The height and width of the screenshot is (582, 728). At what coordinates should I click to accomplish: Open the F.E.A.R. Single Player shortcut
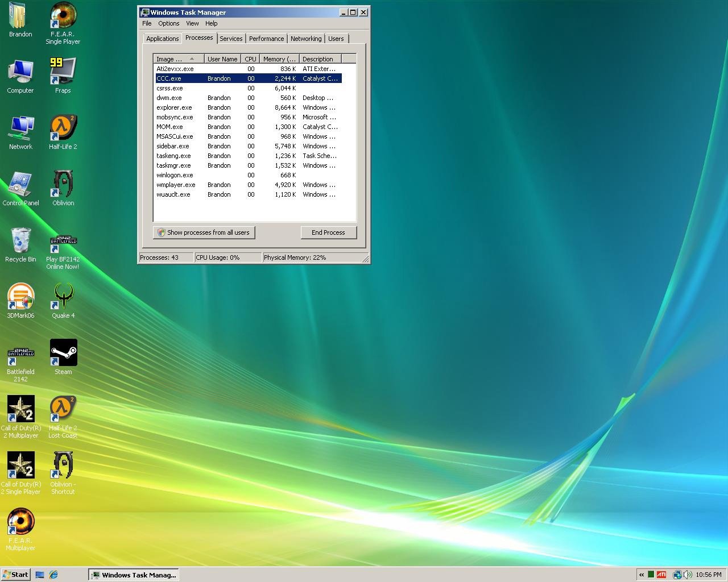(63, 23)
